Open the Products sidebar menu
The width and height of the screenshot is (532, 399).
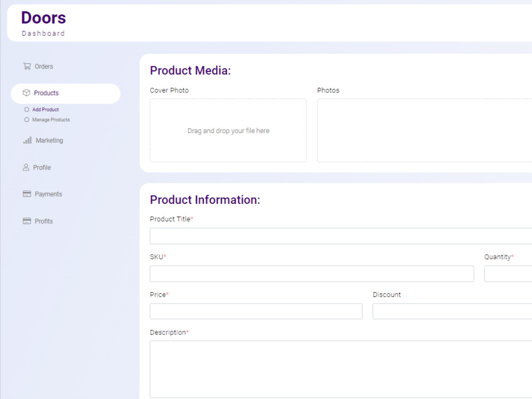[65, 94]
